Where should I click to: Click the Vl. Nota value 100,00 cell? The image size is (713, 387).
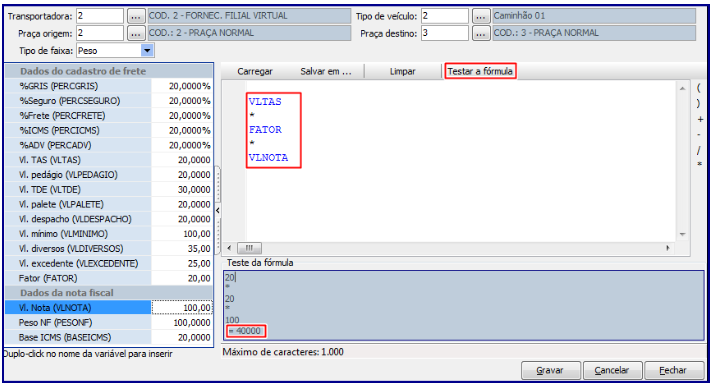[182, 307]
